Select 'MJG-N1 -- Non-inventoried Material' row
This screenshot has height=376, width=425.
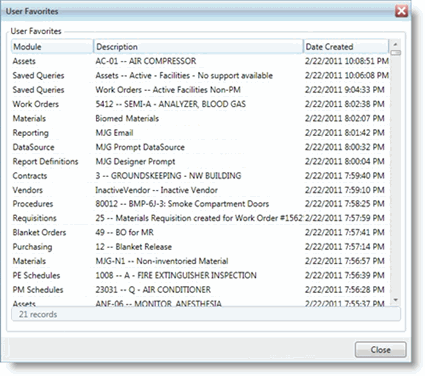point(200,261)
